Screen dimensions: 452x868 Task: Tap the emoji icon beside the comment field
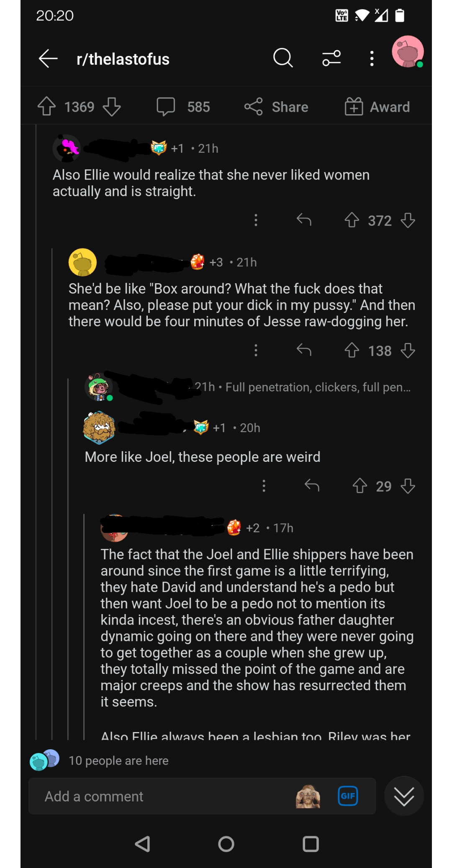pyautogui.click(x=308, y=796)
